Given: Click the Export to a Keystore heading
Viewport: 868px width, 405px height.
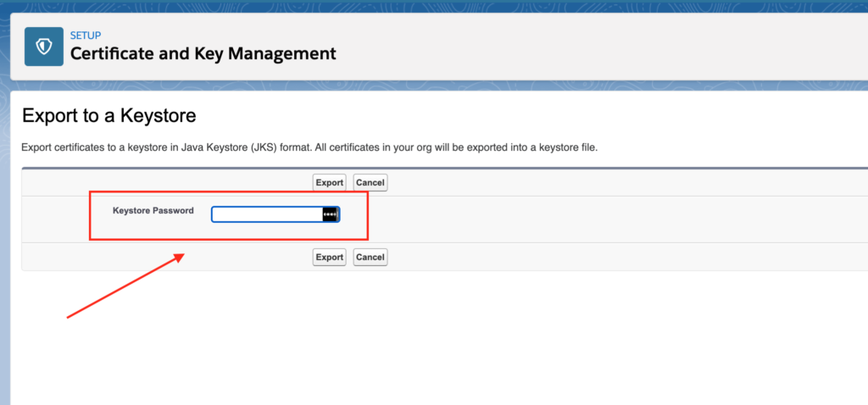Looking at the screenshot, I should point(108,115).
